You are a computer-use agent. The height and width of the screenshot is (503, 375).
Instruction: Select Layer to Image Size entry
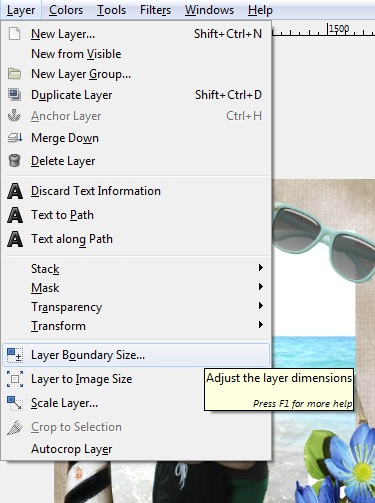[136, 379]
